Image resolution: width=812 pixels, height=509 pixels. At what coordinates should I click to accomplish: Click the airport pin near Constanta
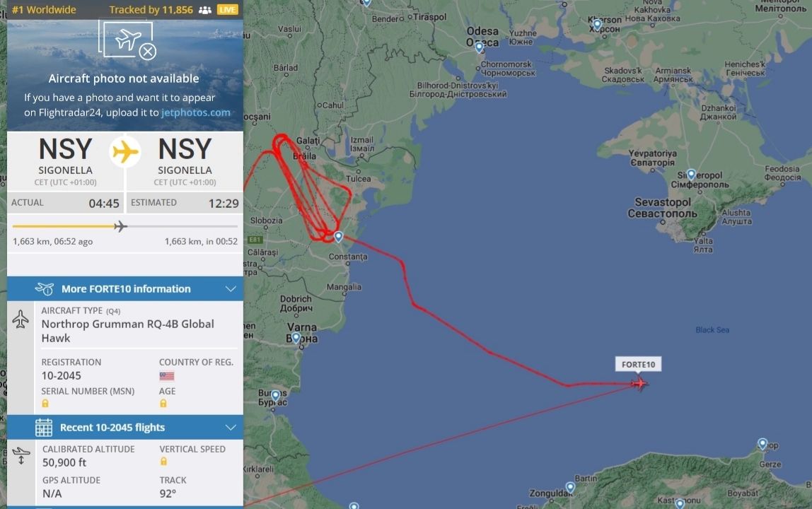pyautogui.click(x=338, y=237)
